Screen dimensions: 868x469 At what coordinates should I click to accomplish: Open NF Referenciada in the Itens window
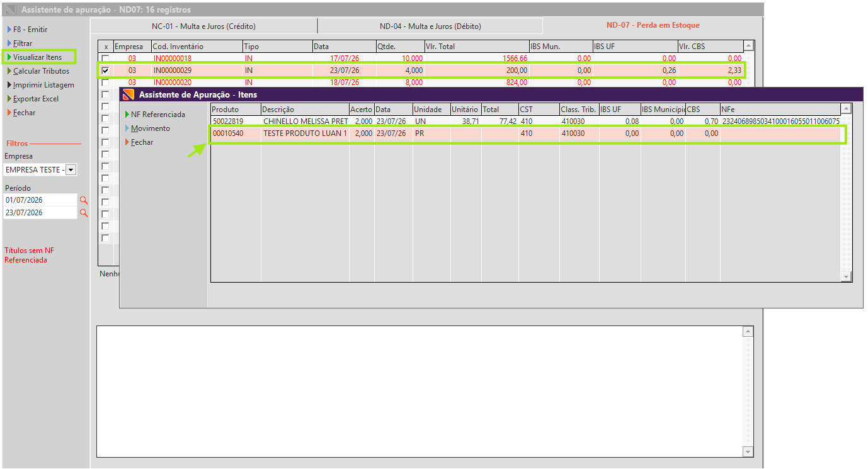pos(158,115)
